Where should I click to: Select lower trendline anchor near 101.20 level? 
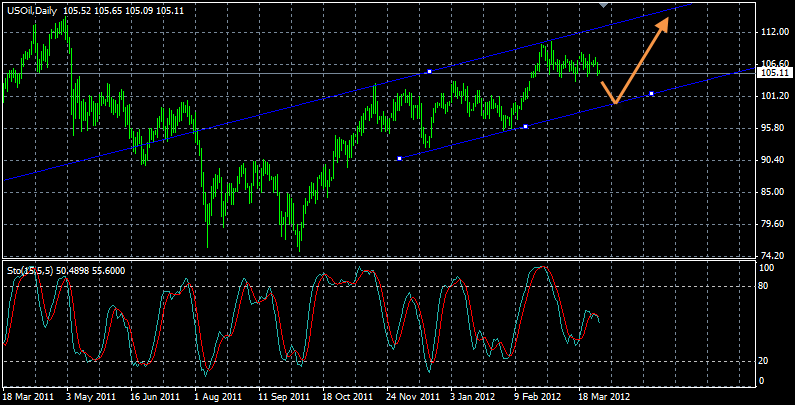(651, 94)
